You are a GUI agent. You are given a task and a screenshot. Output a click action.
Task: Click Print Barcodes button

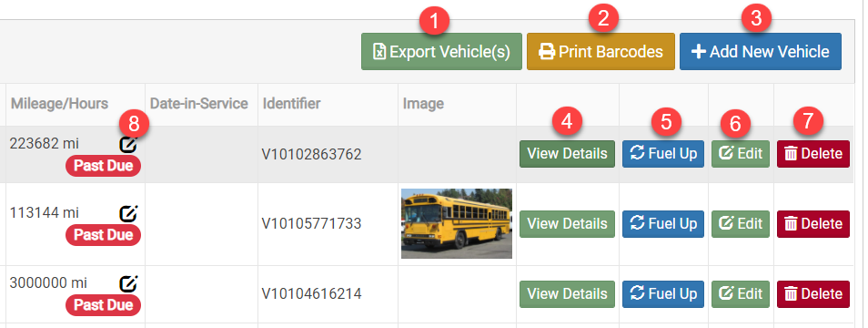click(x=601, y=52)
